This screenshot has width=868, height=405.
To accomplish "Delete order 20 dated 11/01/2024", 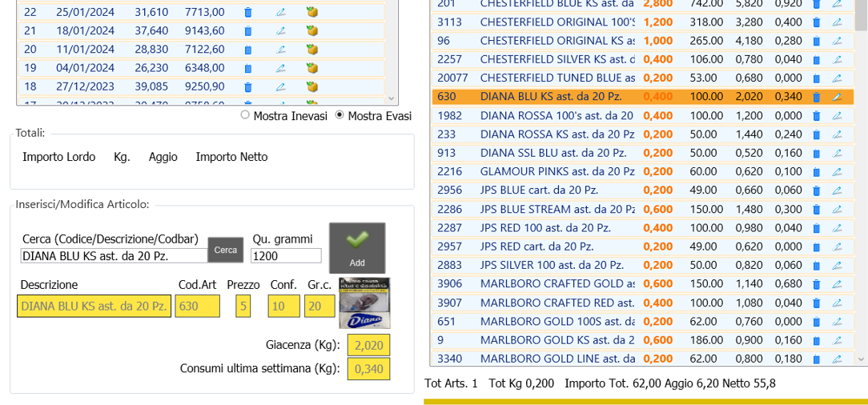I will coord(248,50).
